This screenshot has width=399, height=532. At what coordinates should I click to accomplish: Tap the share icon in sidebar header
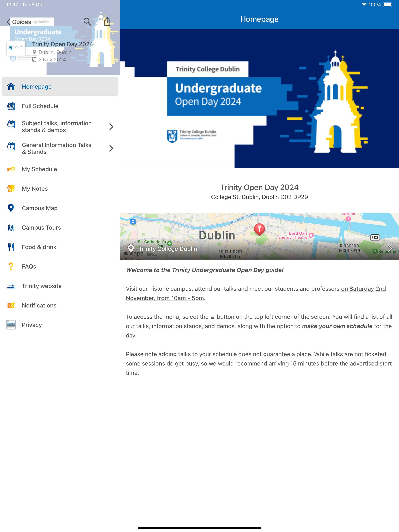click(107, 22)
